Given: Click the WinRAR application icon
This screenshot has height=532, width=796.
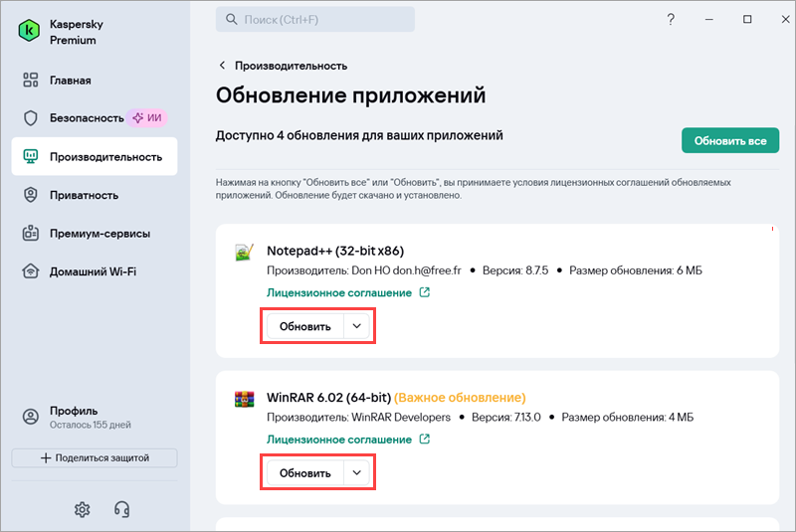Looking at the screenshot, I should [x=244, y=399].
